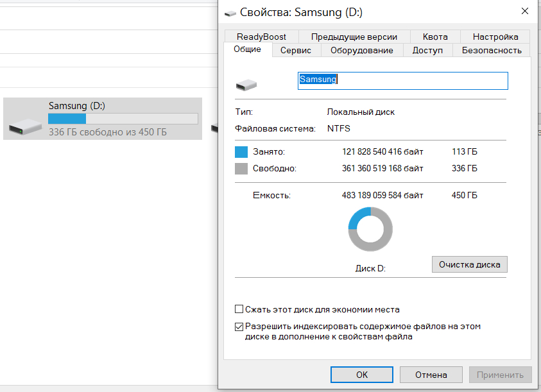Open the Квота tab

coord(435,37)
